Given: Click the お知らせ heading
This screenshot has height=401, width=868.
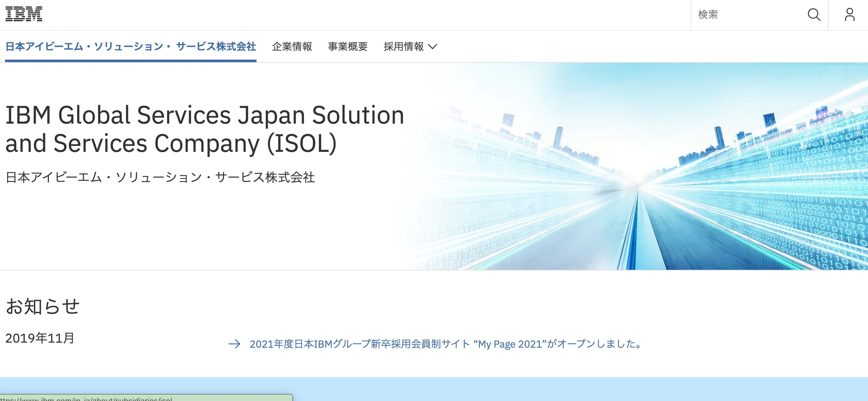Looking at the screenshot, I should click(x=42, y=306).
